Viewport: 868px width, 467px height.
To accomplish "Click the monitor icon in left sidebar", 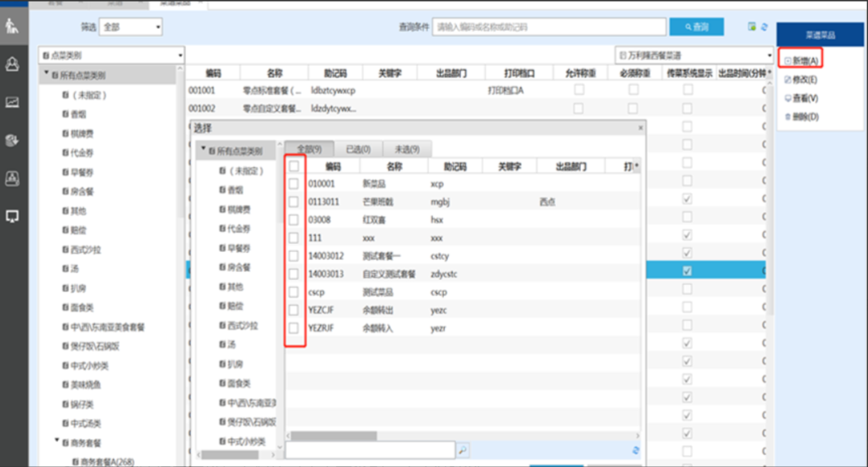I will click(x=12, y=216).
